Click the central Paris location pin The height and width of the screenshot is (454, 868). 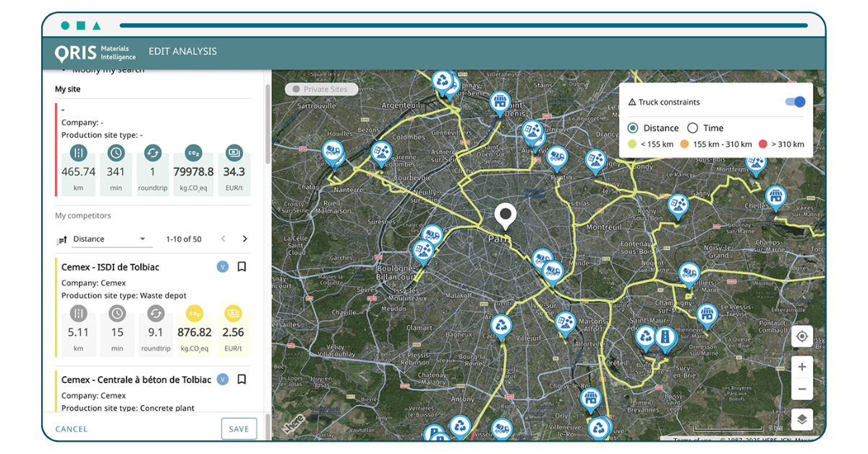click(x=505, y=216)
